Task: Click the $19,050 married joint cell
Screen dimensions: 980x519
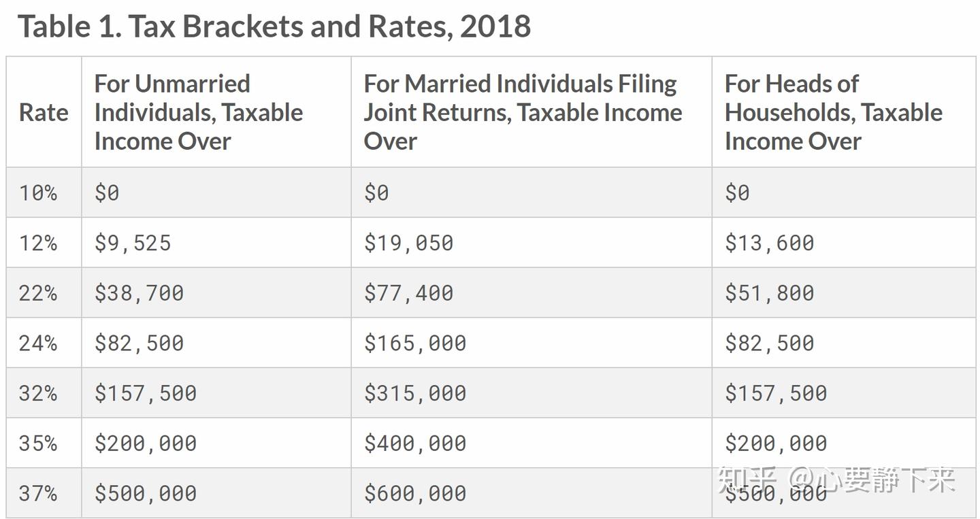Action: (408, 243)
